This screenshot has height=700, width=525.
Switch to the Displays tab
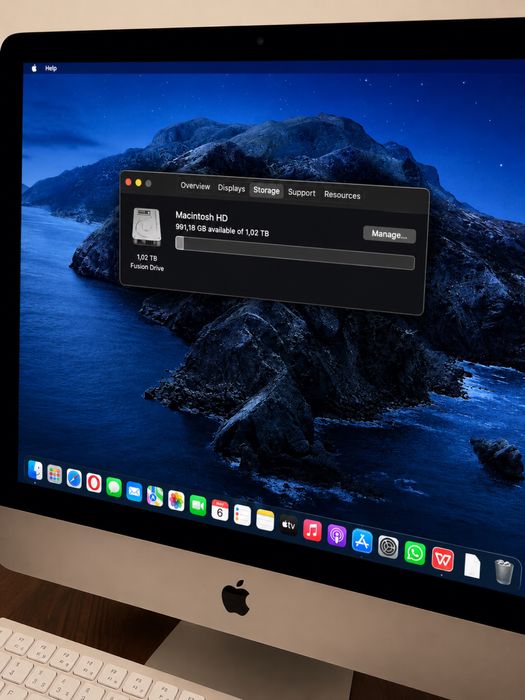231,188
